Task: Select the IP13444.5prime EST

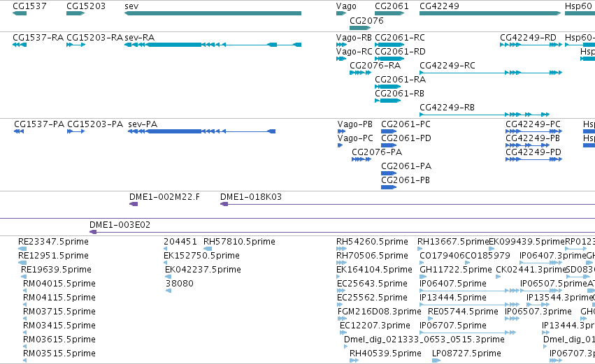Action: (469, 305)
